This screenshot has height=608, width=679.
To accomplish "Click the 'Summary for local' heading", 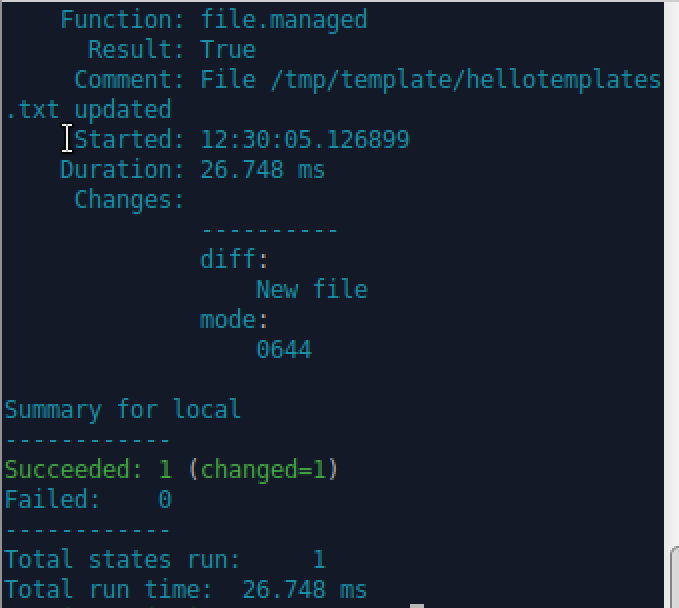I will tap(123, 410).
